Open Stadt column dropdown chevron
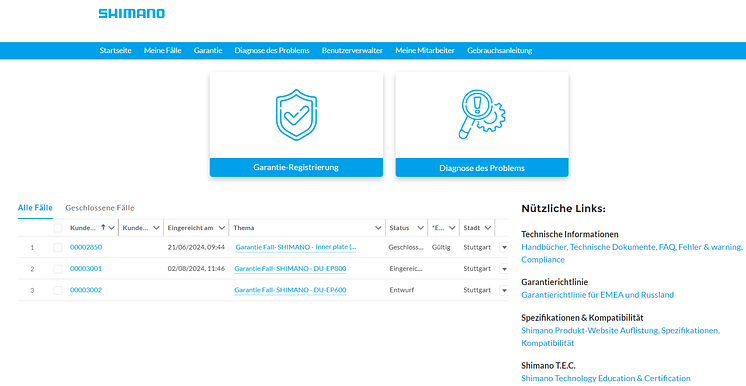746x386 pixels. tap(488, 228)
